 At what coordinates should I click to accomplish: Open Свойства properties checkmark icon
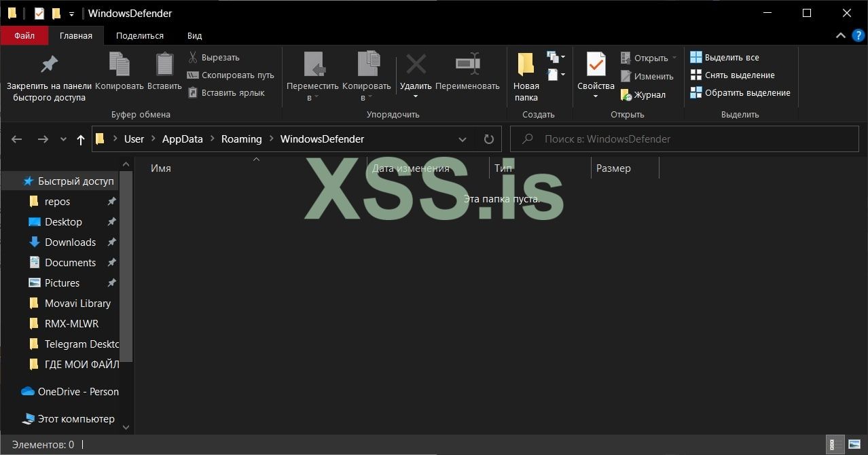click(596, 65)
